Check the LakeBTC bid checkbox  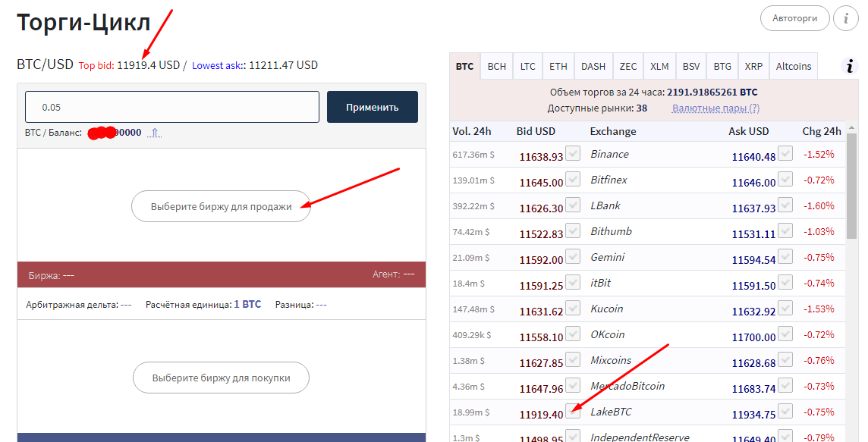point(573,411)
